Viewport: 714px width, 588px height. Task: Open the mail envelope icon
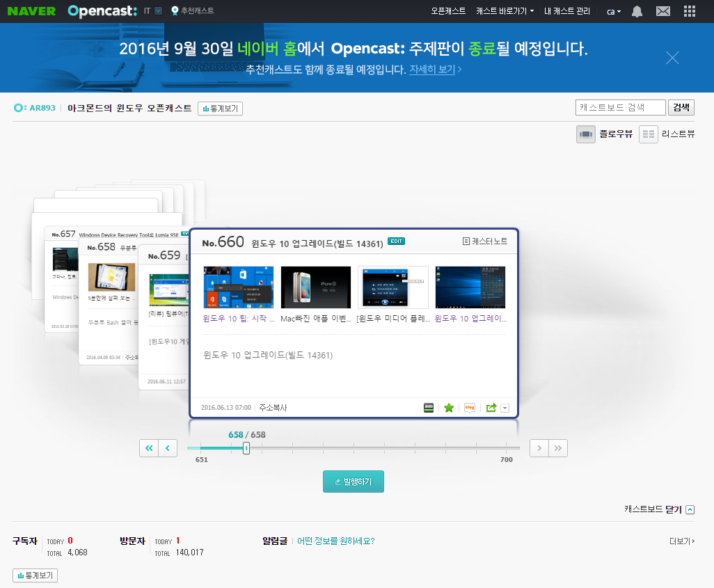pyautogui.click(x=663, y=11)
